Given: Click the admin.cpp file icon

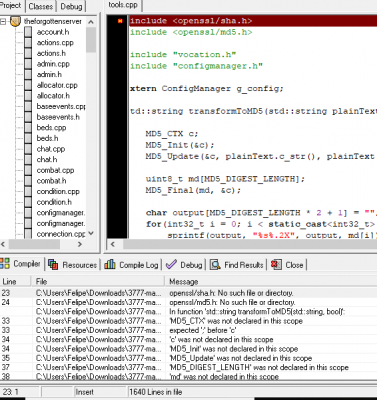Looking at the screenshot, I should tap(28, 64).
